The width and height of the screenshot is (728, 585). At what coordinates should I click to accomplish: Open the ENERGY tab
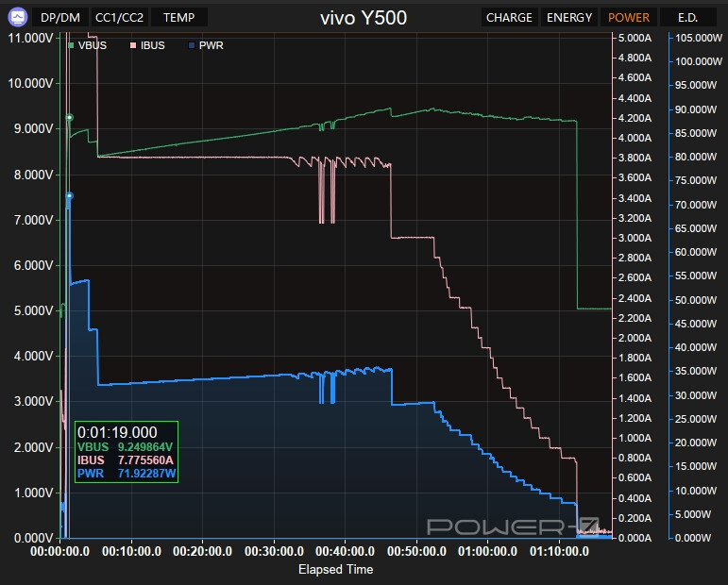(569, 18)
